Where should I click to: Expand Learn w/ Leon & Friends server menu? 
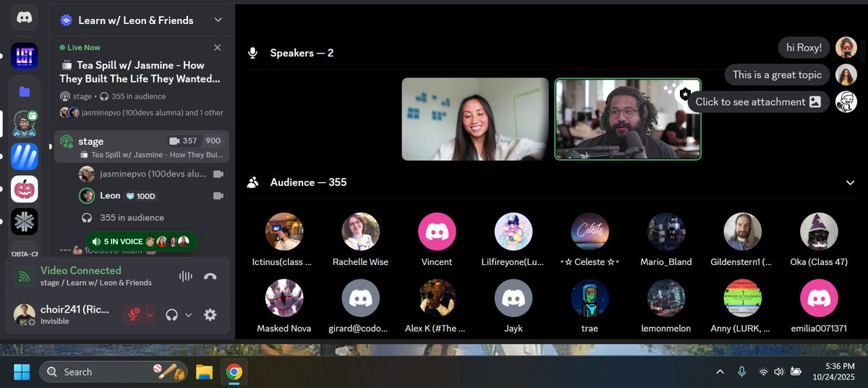218,20
